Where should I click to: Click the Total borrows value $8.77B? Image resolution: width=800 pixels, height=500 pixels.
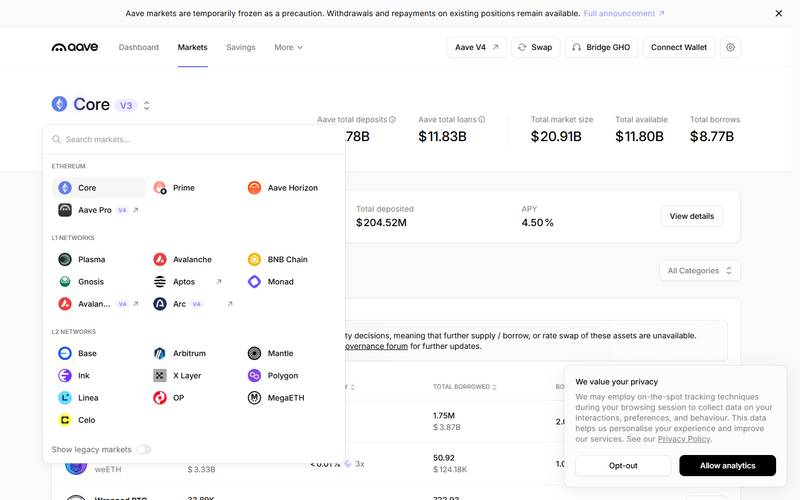pyautogui.click(x=712, y=136)
